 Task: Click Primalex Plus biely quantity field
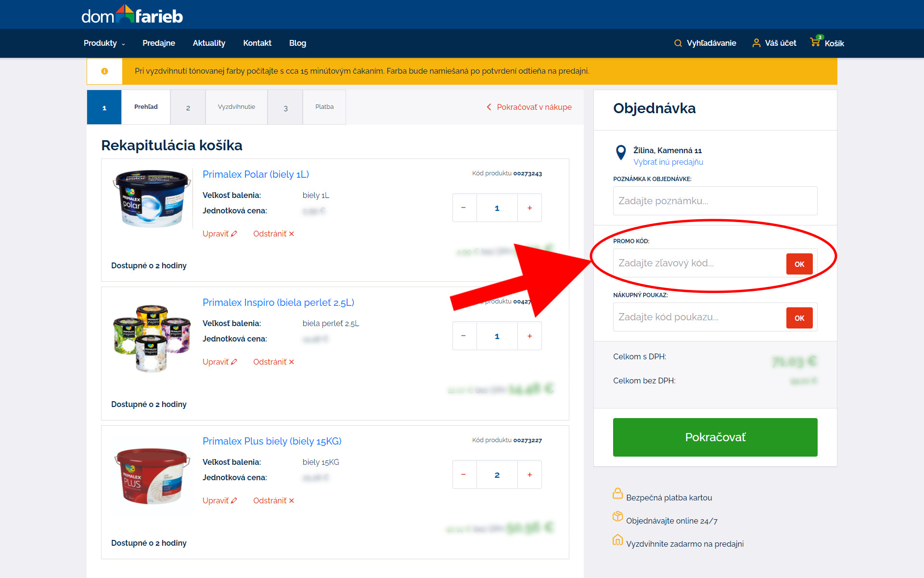(x=497, y=474)
